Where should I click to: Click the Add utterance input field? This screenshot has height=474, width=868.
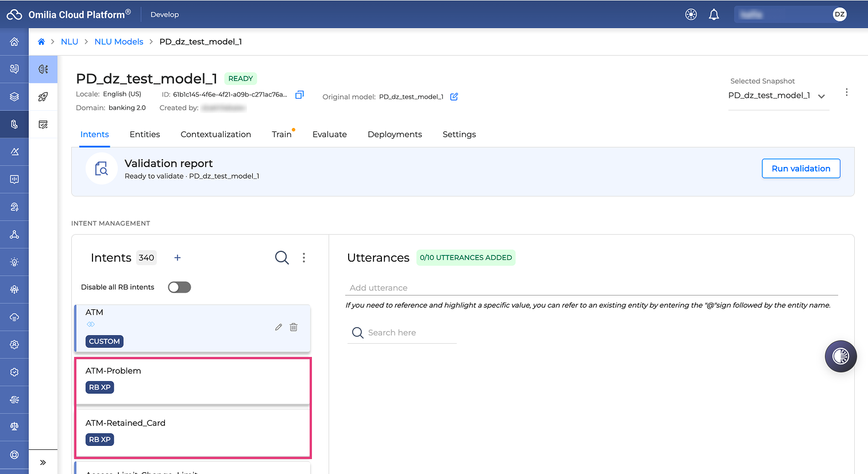point(592,288)
